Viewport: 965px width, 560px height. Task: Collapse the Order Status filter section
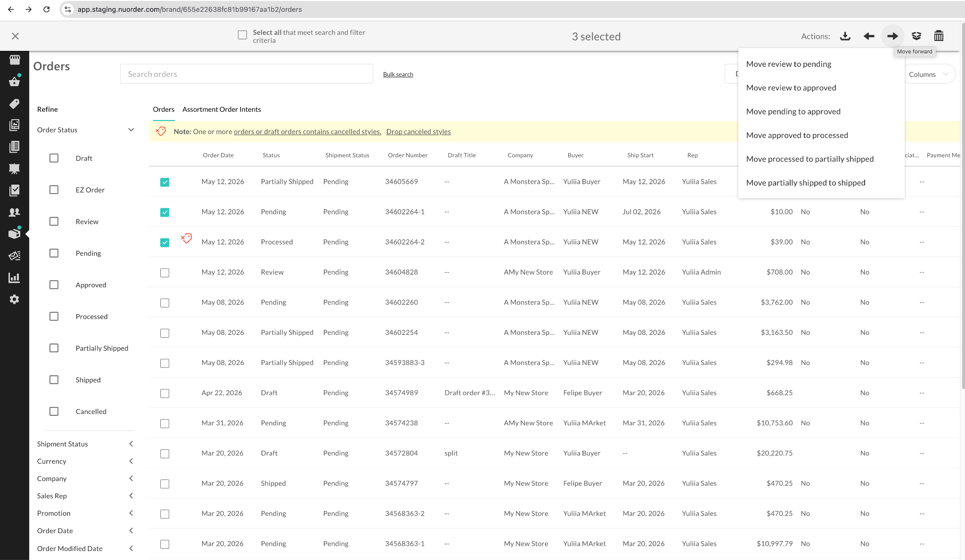[131, 130]
